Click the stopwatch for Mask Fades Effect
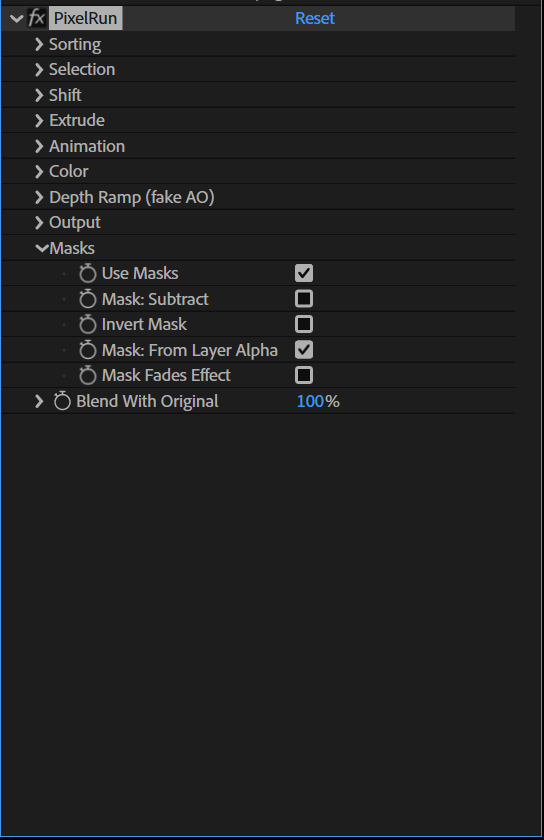The image size is (544, 840). 87,375
